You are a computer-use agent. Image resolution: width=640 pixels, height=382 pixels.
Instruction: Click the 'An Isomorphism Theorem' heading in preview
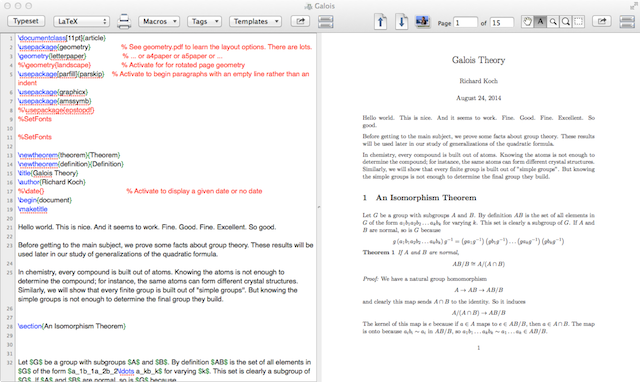tap(426, 198)
